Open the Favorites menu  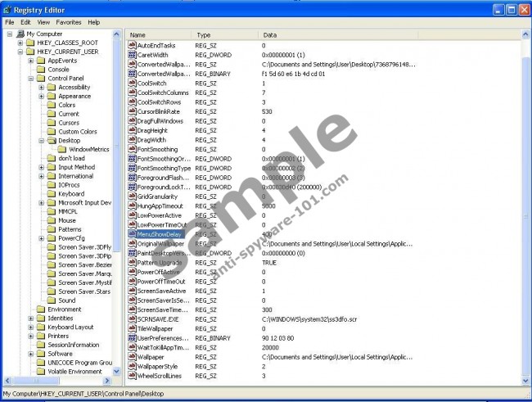(68, 22)
